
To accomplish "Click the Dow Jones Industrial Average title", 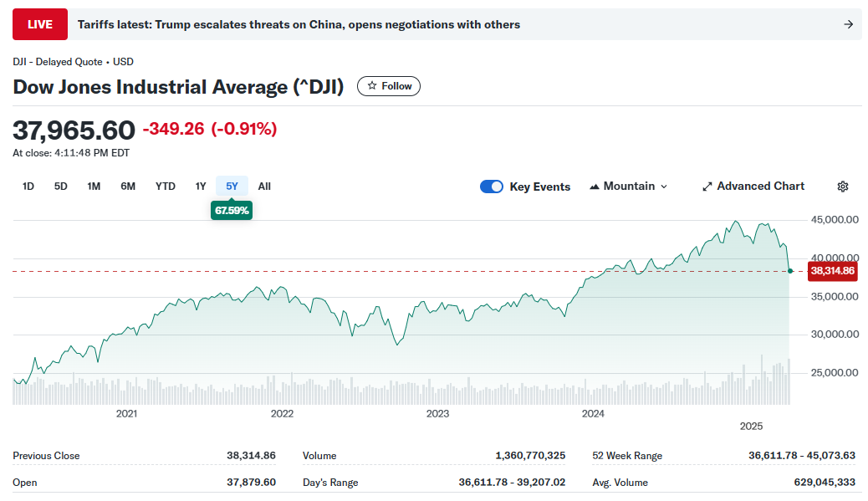I will (178, 87).
